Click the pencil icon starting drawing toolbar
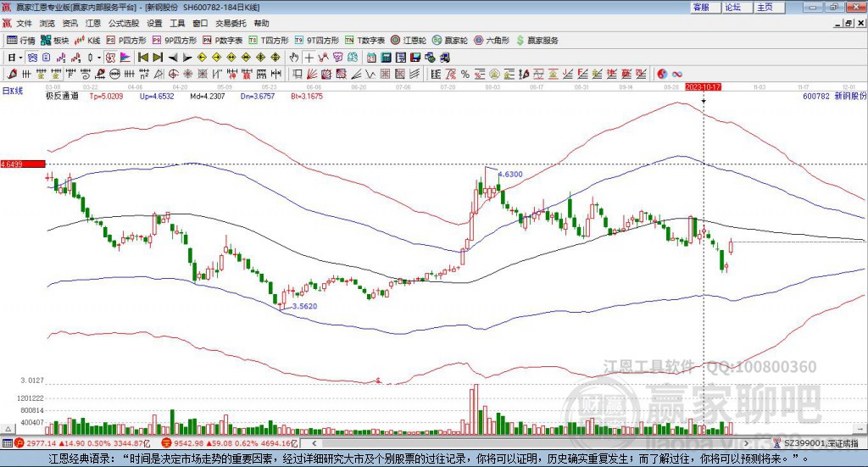 (x=12, y=74)
